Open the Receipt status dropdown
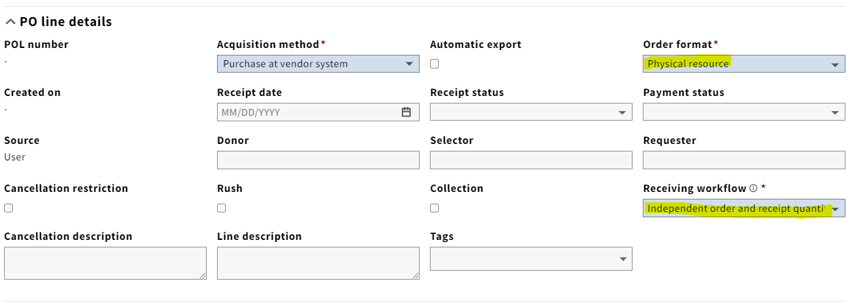This screenshot has height=305, width=868. coord(531,112)
